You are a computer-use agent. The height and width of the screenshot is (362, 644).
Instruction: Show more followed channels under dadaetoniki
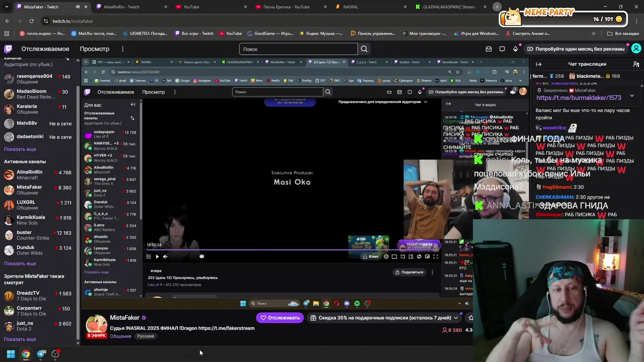pos(20,149)
